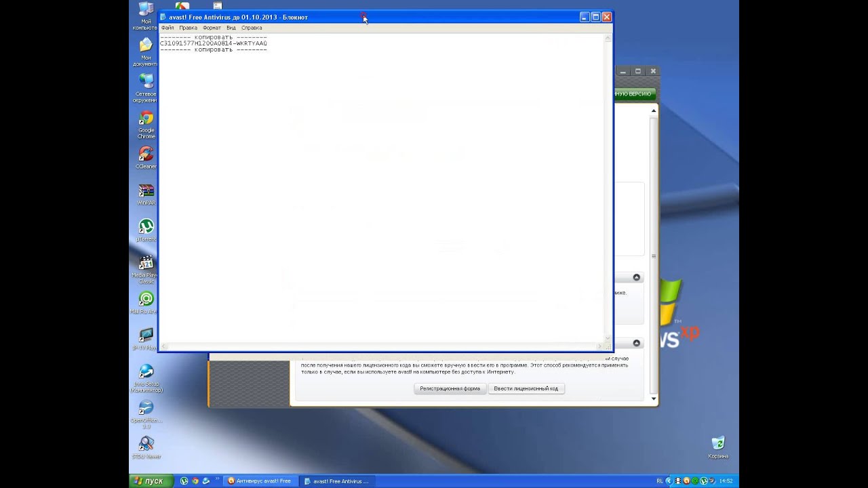Open the Файл menu in Notepad

[x=167, y=28]
